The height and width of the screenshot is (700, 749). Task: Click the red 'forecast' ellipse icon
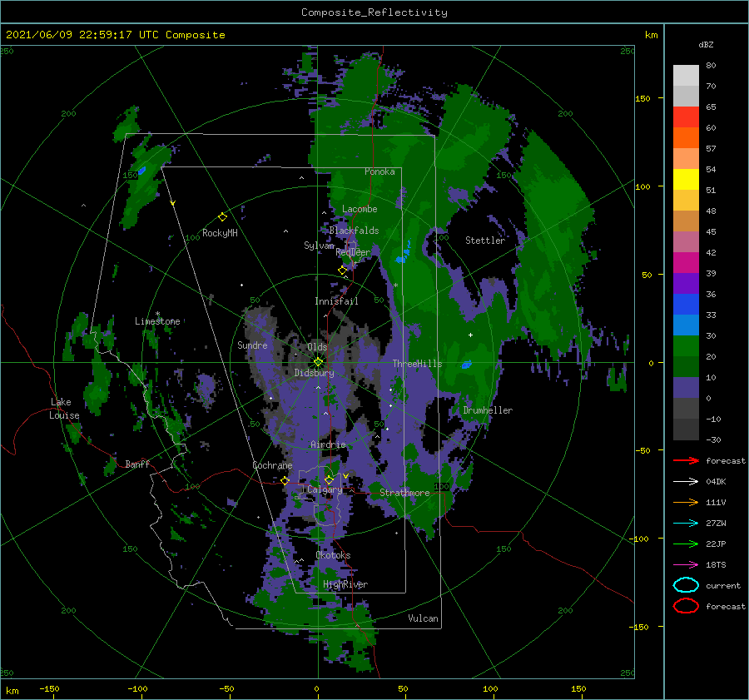click(x=686, y=606)
